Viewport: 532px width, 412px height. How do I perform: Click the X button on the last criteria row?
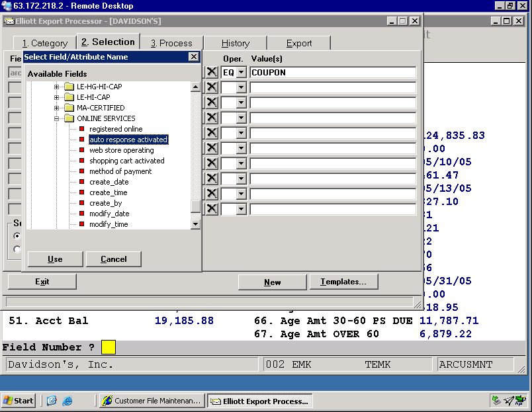pos(212,208)
